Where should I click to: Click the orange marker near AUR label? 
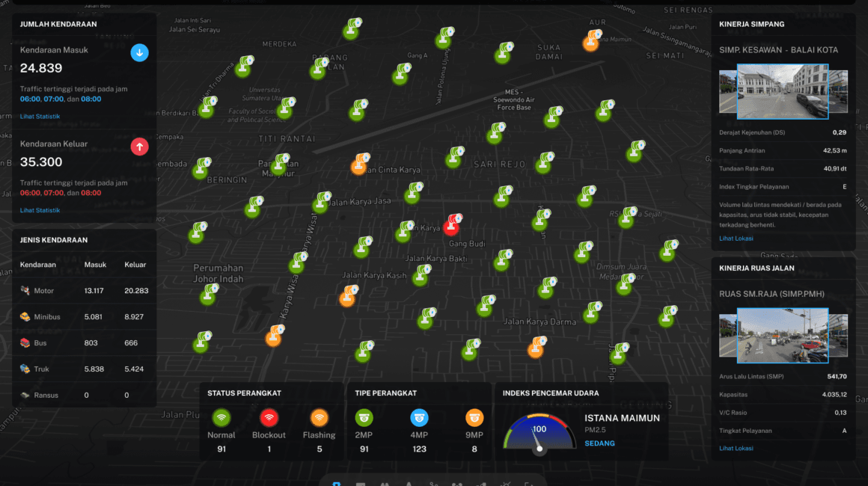click(x=590, y=41)
